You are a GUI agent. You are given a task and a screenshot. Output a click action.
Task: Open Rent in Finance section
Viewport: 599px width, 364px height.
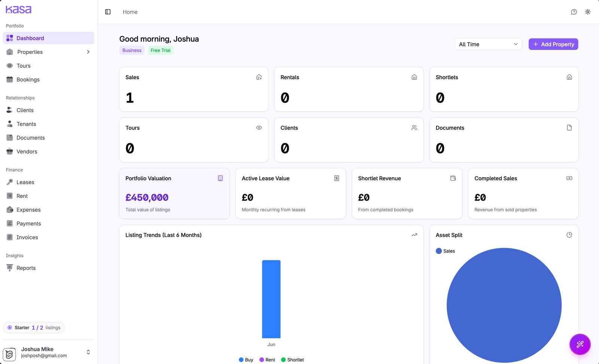49,196
